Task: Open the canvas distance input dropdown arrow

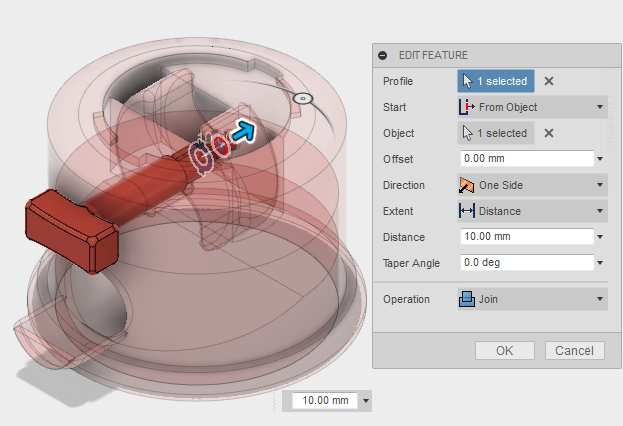Action: pos(366,401)
